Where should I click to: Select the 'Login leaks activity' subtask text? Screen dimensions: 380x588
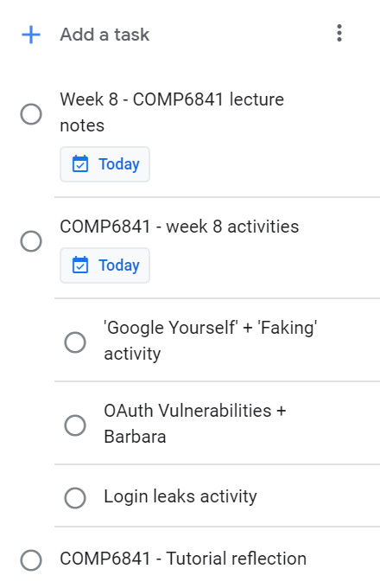point(180,496)
